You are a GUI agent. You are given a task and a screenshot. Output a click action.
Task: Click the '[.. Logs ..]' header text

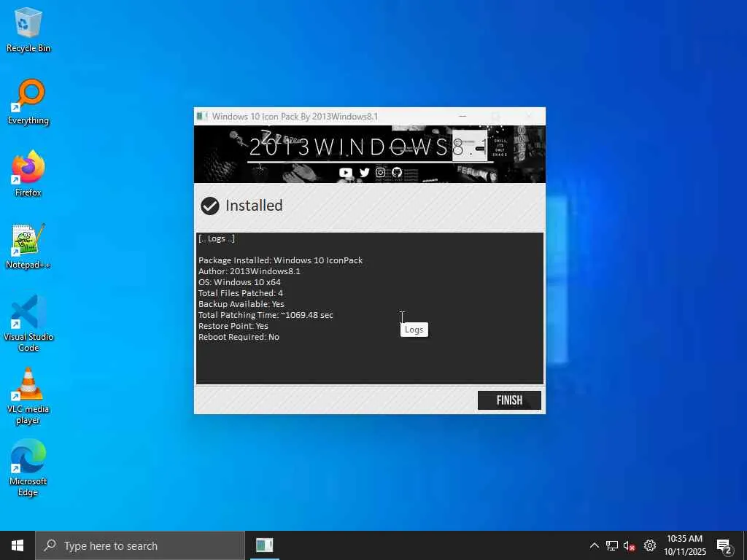click(216, 238)
